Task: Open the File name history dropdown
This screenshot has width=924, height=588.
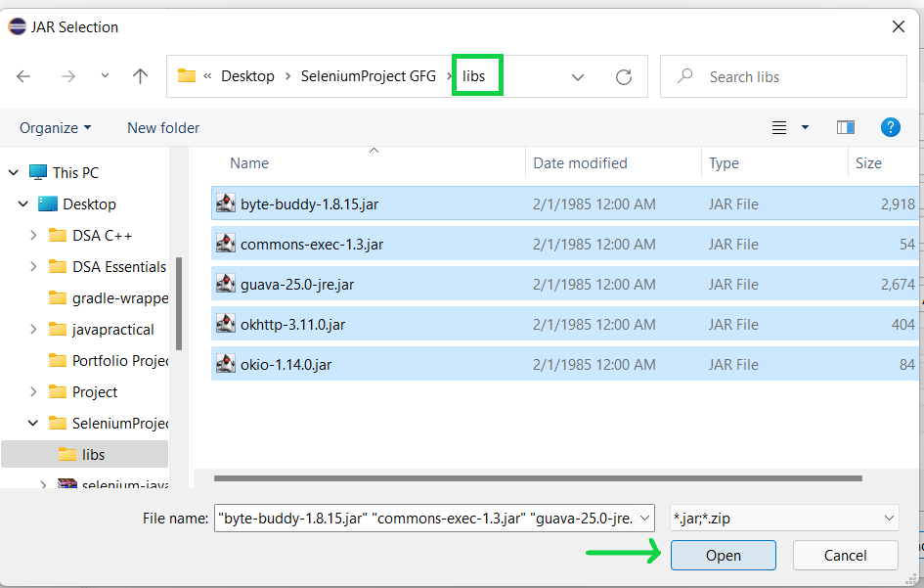Action: click(645, 519)
